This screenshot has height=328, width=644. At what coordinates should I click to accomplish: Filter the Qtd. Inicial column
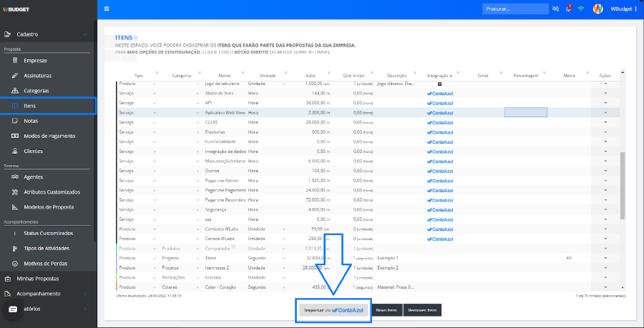pyautogui.click(x=371, y=73)
